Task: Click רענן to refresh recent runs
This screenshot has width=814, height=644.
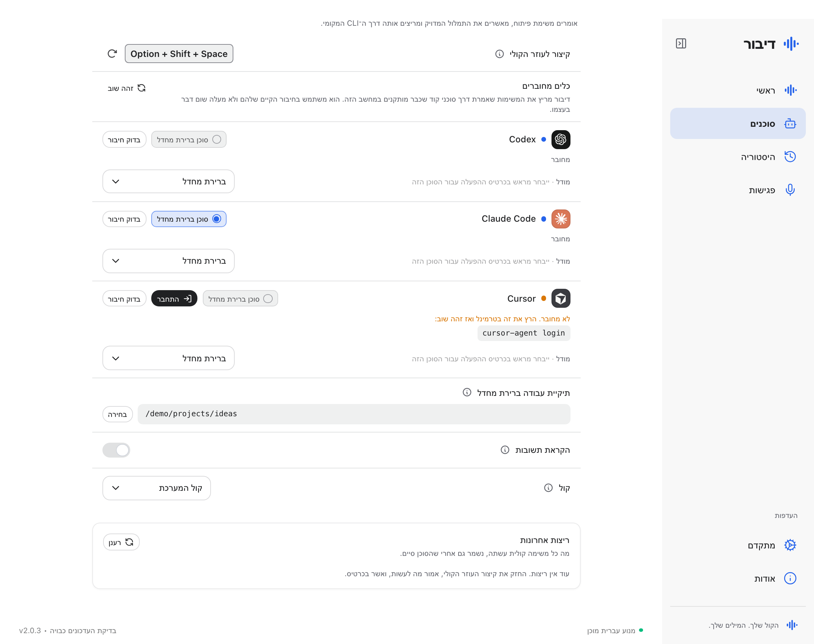Action: [121, 542]
